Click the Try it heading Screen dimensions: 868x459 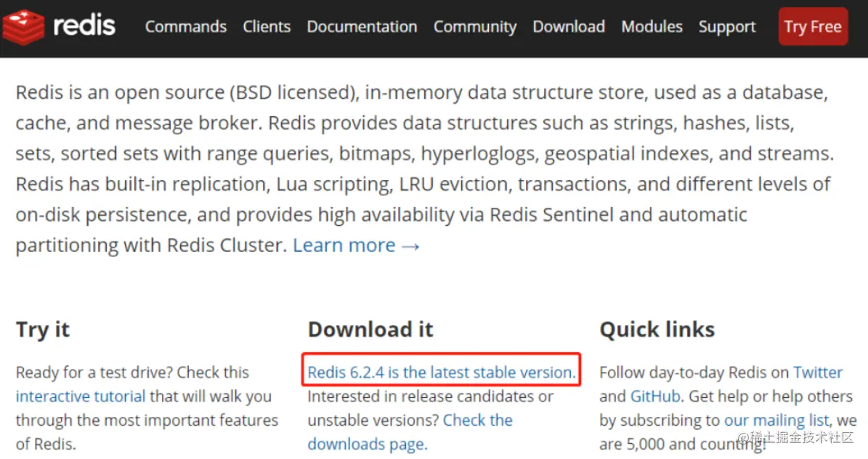(x=43, y=330)
